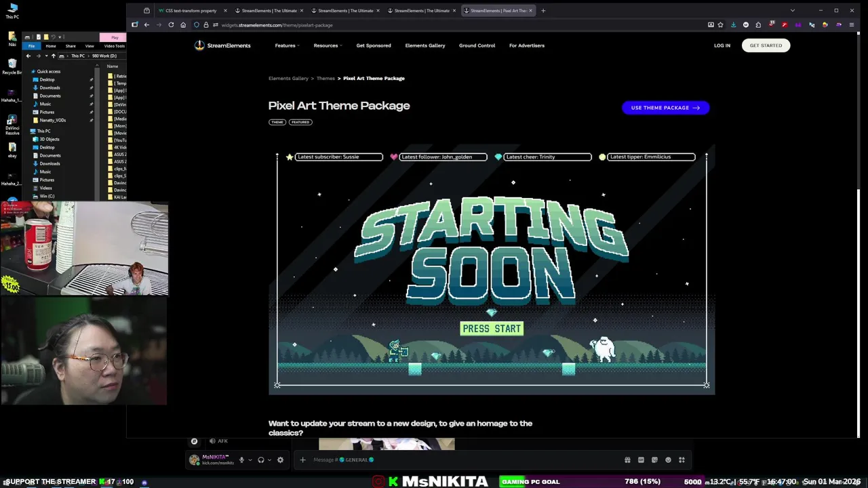Click Get Sponsored nav link
This screenshot has height=488, width=868.
(x=374, y=45)
